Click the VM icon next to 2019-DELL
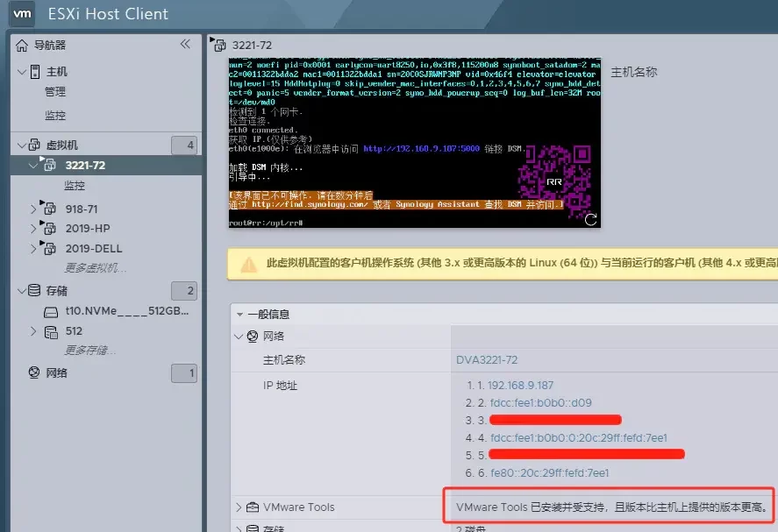 (51, 248)
